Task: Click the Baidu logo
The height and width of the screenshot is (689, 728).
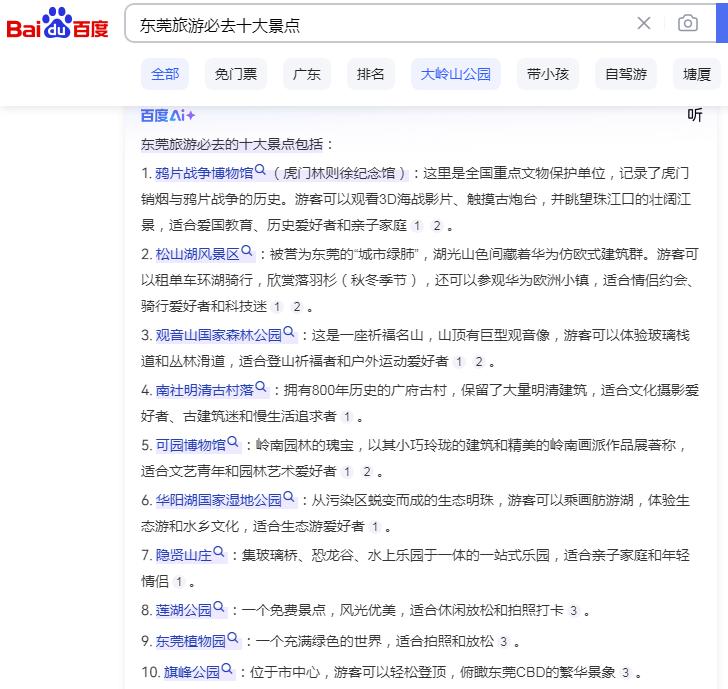Action: click(57, 24)
